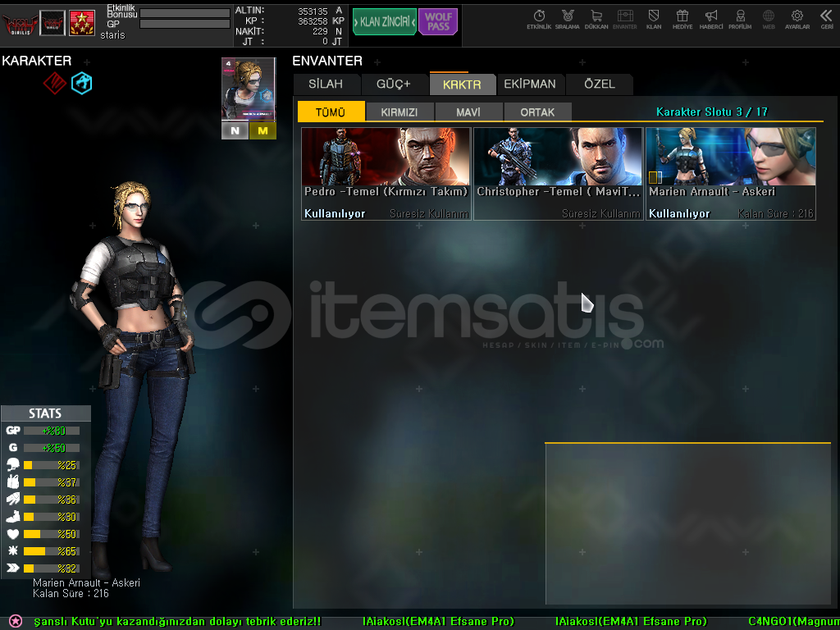The width and height of the screenshot is (840, 630).
Task: Select the TÜMÜ character filter
Action: coord(331,112)
